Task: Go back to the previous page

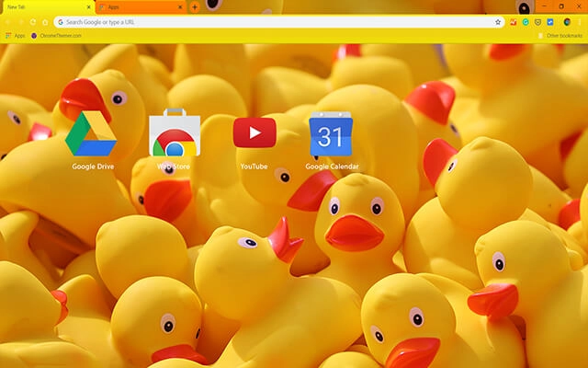Action: 8,22
